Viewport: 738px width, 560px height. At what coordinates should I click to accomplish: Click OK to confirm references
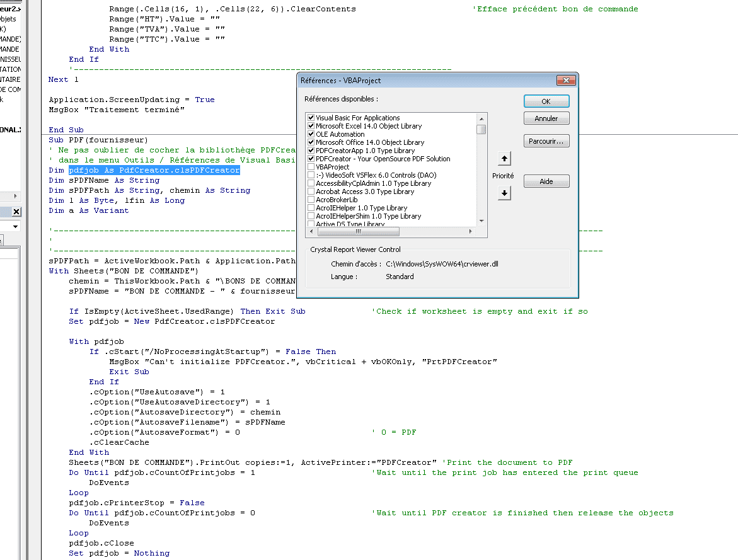[546, 101]
